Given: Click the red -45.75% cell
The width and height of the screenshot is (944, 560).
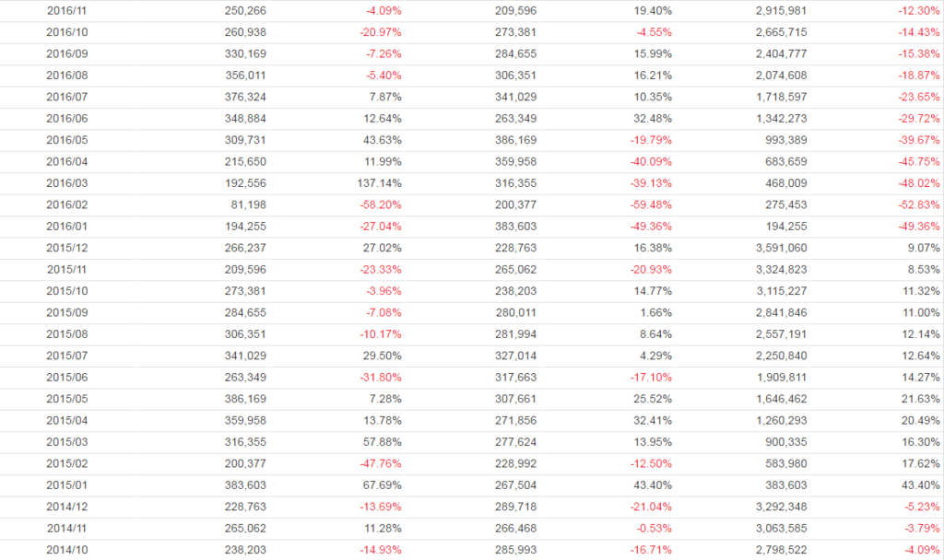Looking at the screenshot, I should 921,162.
